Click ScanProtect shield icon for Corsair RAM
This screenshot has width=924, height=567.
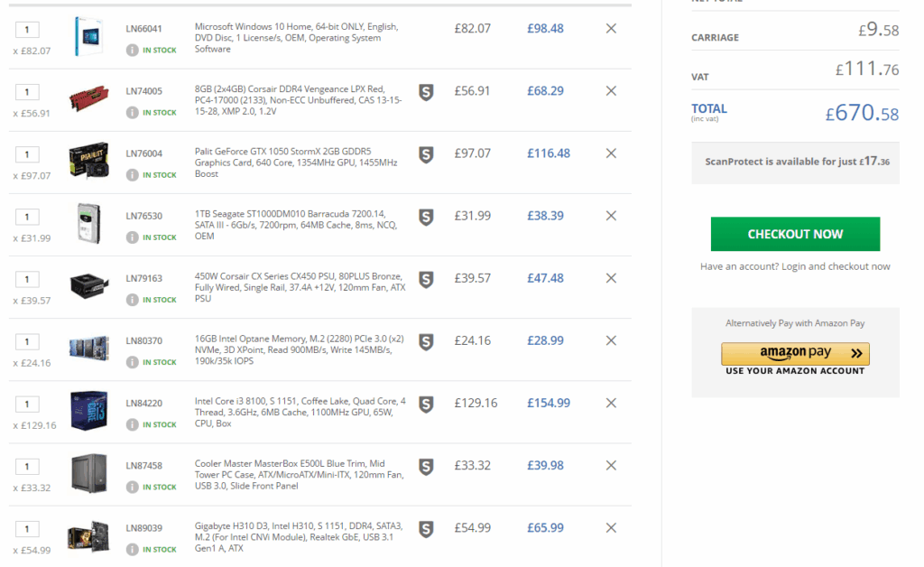[426, 91]
